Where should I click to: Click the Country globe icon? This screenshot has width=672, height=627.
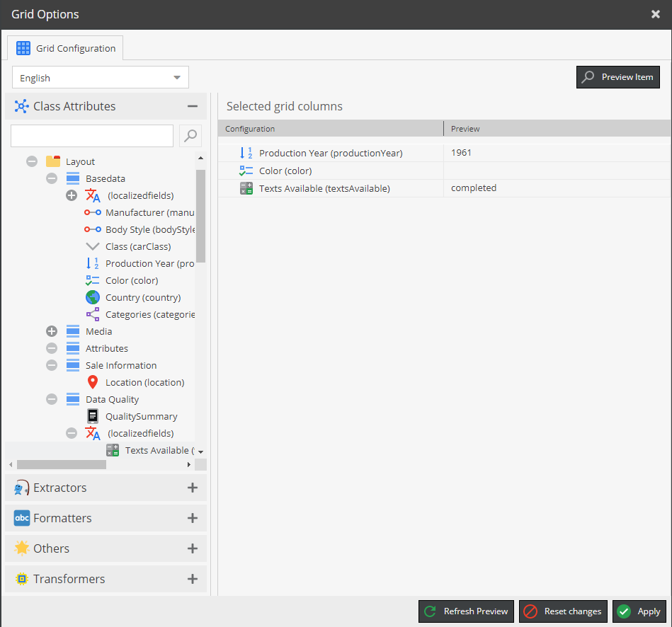coord(93,297)
